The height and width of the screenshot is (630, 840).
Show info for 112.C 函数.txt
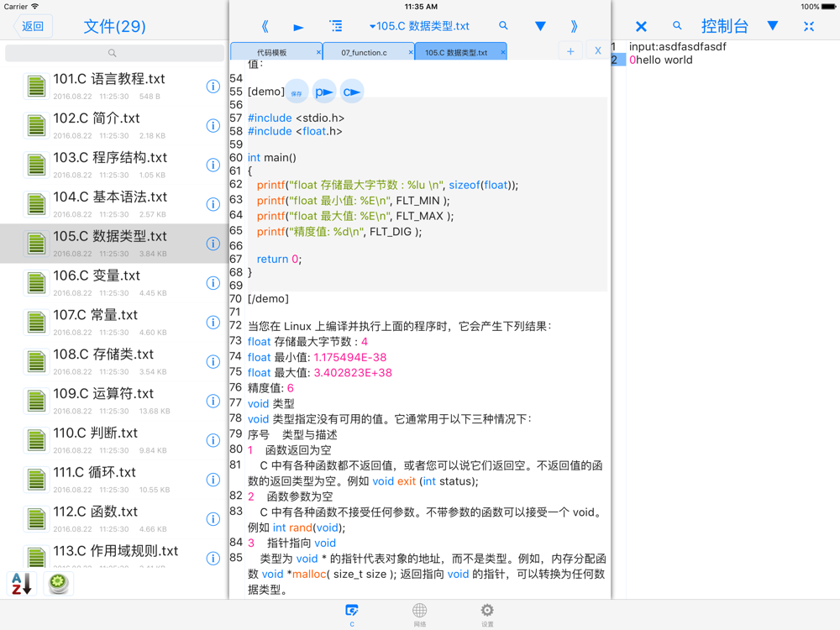[213, 519]
